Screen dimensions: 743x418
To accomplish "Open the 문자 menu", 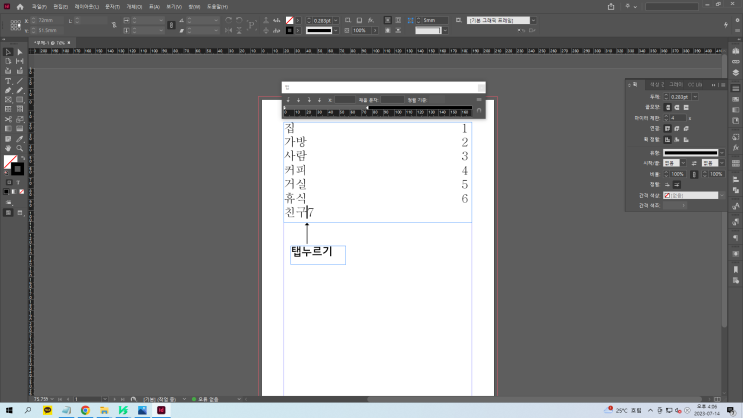I will coord(112,6).
